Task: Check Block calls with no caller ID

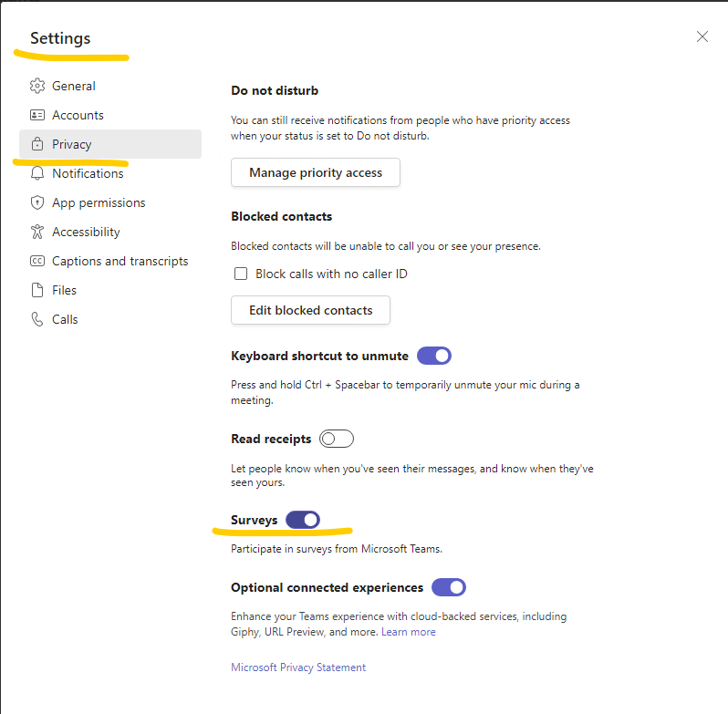Action: 242,274
